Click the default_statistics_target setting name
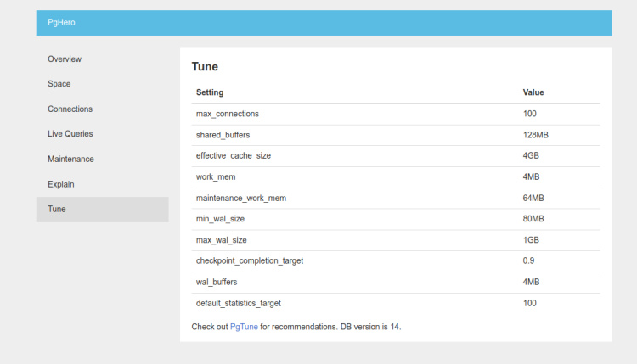This screenshot has height=364, width=637. pyautogui.click(x=239, y=303)
